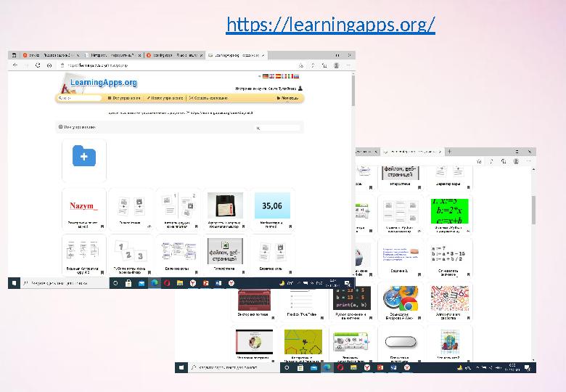Image resolution: width=566 pixels, height=392 pixels.
Task: Open the 'a := 7' assignment exercise thumbnail
Action: click(x=450, y=254)
